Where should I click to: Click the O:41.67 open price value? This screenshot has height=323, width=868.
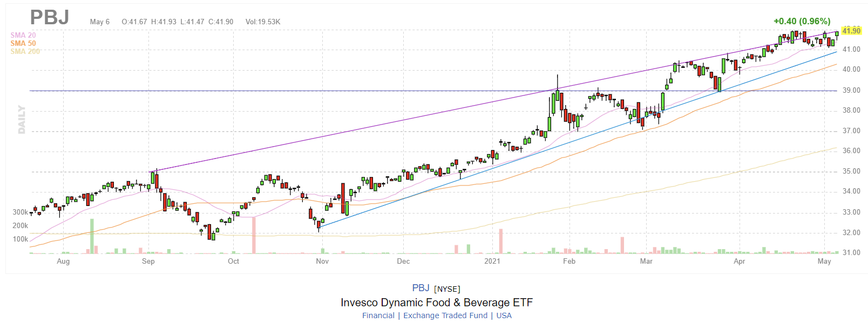(134, 22)
